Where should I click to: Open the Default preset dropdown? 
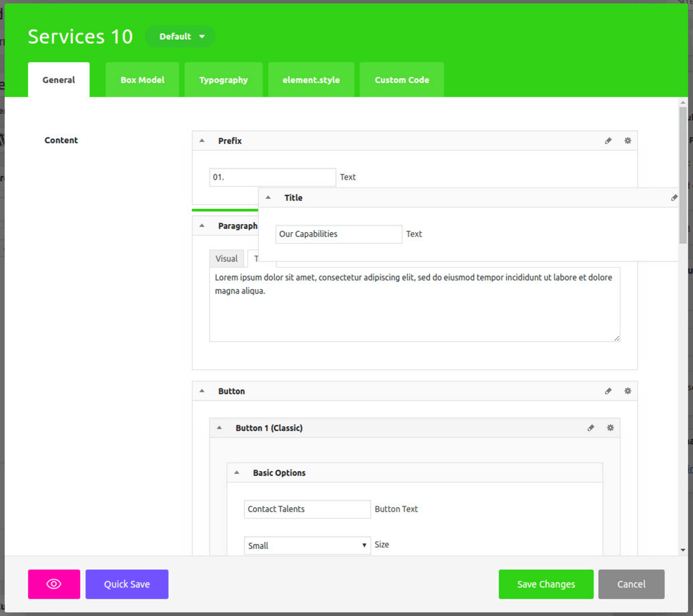[180, 37]
